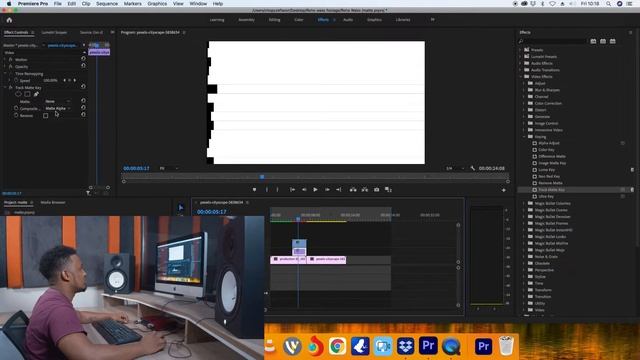Click the first accelerated effects filter icon
Screen dimensions: 640x360
[593, 41]
